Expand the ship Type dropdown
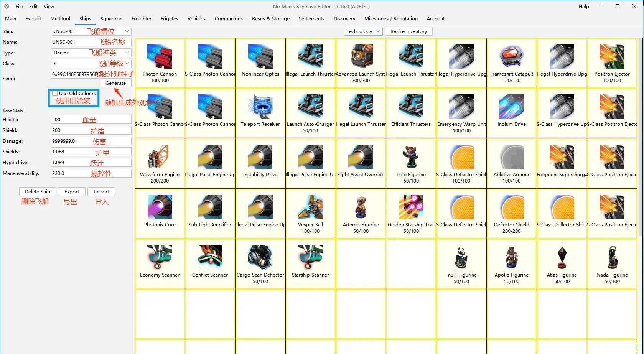644x354 pixels. click(91, 53)
